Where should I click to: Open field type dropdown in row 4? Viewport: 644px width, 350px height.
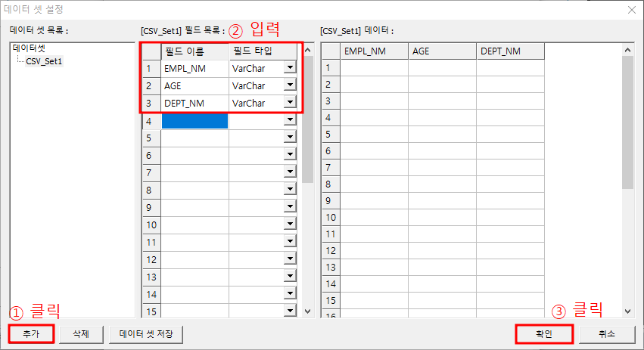pos(290,119)
